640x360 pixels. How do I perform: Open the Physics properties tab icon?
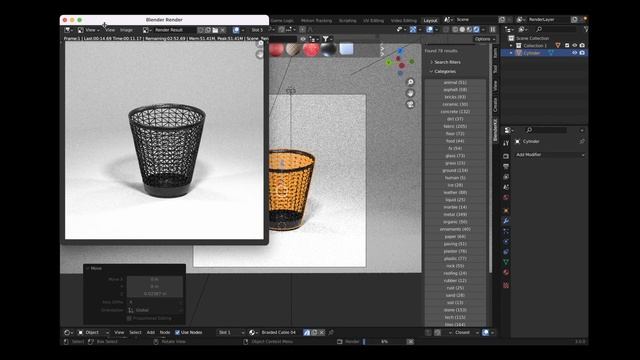click(506, 242)
